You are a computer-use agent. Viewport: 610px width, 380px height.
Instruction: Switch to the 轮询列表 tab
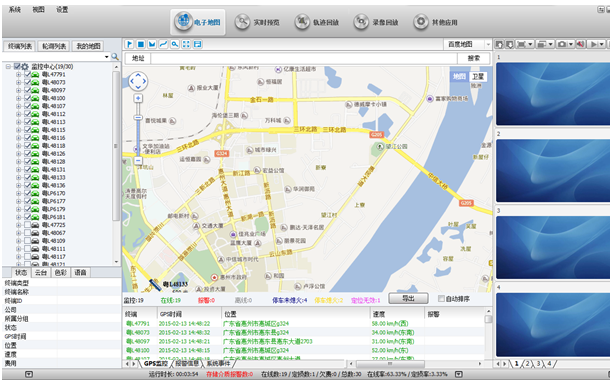coord(54,46)
